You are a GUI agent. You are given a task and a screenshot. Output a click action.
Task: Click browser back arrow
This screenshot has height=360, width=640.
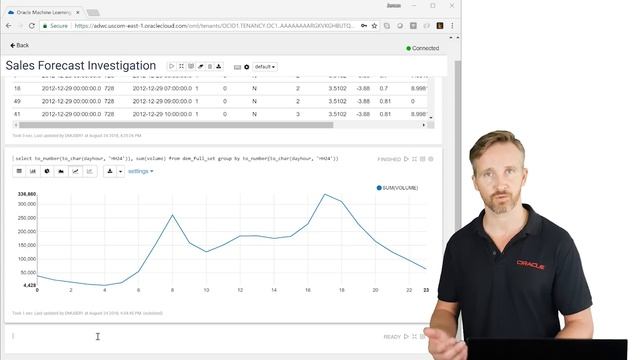tap(9, 26)
